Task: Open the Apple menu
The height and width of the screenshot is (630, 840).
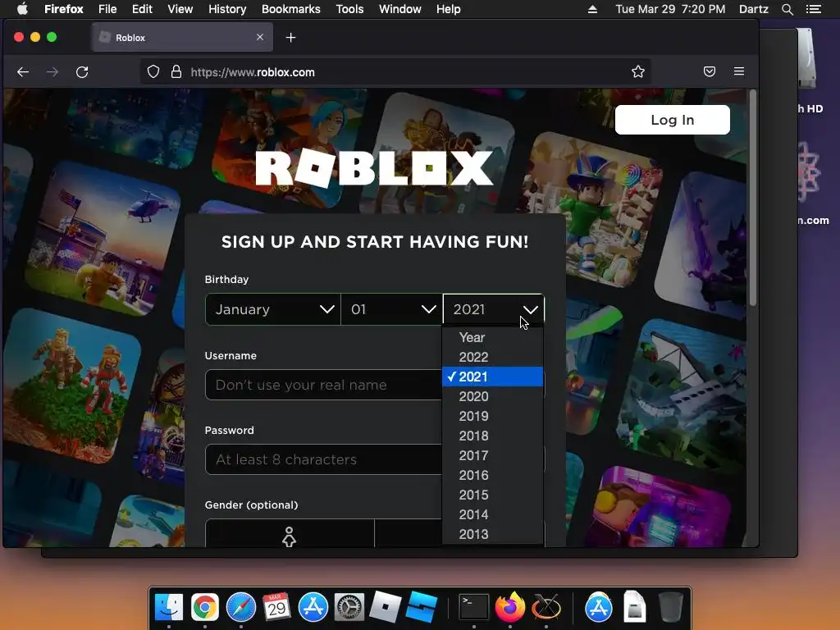Action: (x=22, y=8)
